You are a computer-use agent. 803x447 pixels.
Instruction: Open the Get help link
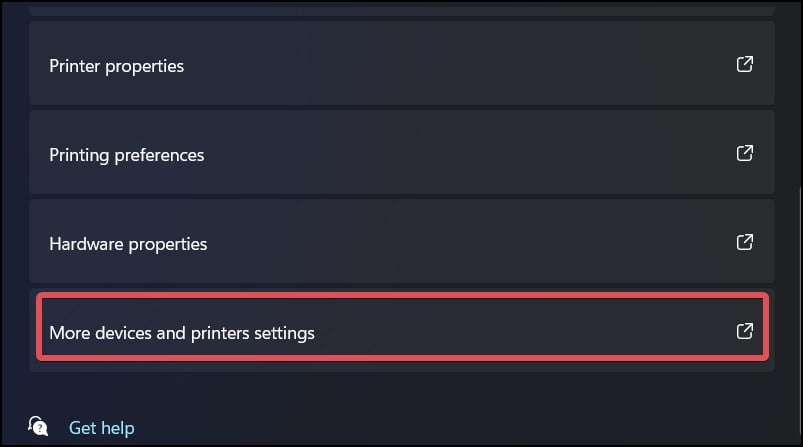tap(101, 428)
